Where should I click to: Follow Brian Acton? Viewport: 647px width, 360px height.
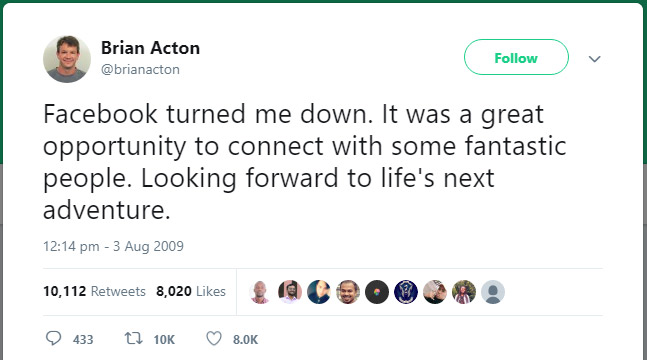click(x=516, y=57)
